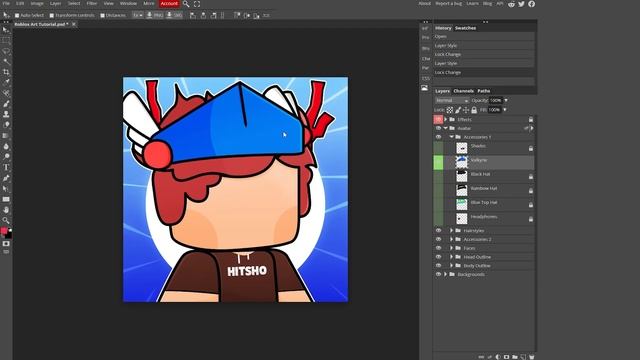This screenshot has height=360, width=640.
Task: Add layer mask button at panel bottom
Action: click(507, 357)
